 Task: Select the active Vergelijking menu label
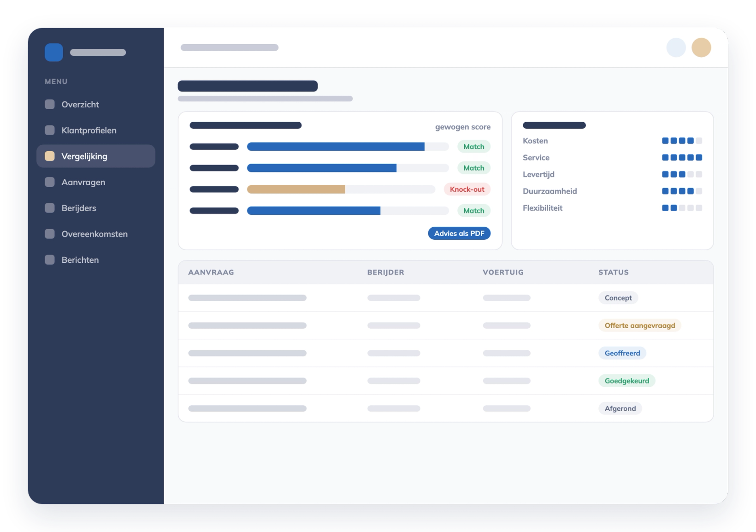point(84,157)
